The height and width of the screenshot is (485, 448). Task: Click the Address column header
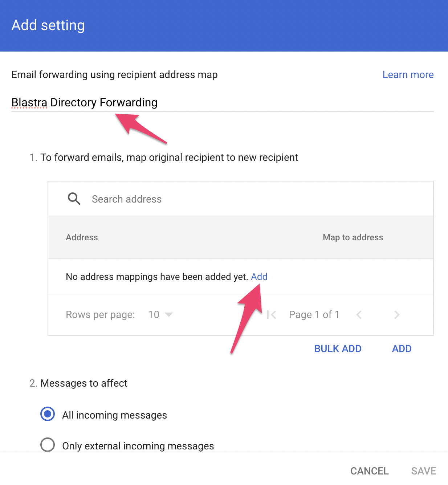tap(82, 237)
